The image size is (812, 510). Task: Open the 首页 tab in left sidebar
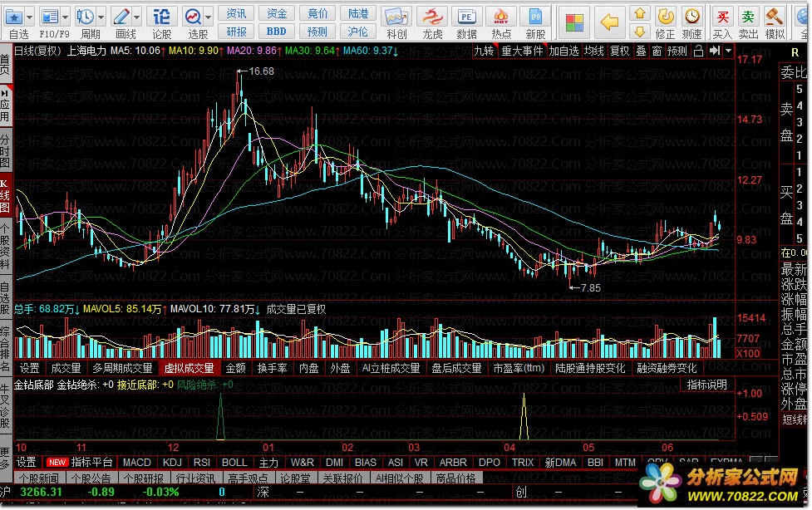[x=5, y=66]
